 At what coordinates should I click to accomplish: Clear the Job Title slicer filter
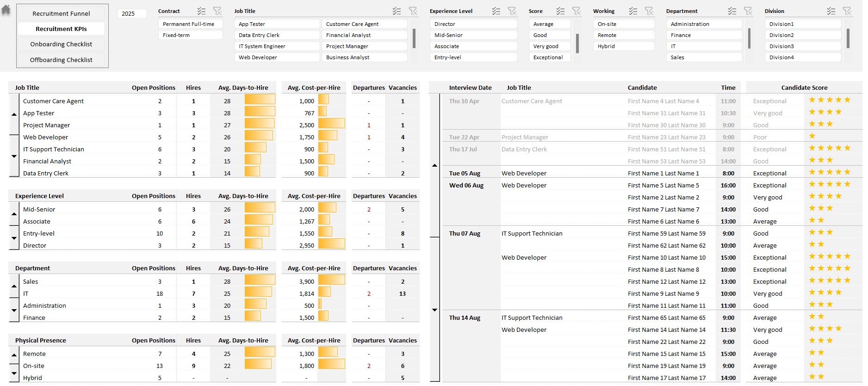tap(413, 11)
